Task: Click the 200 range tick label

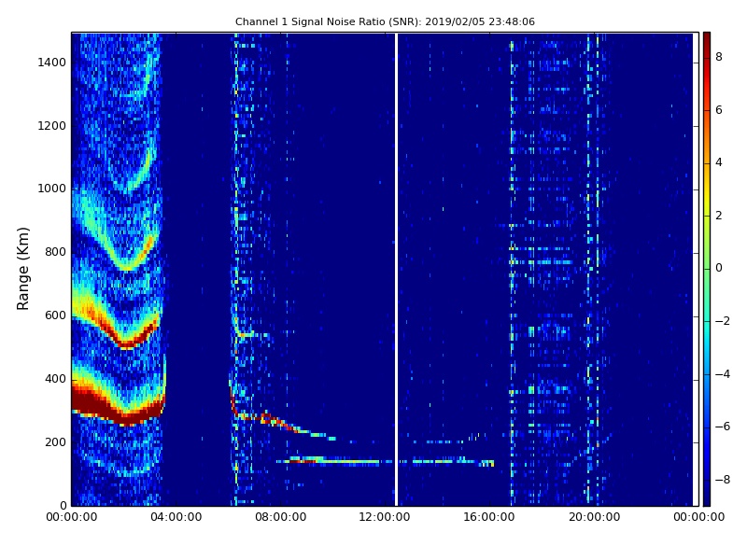Action: pos(55,441)
